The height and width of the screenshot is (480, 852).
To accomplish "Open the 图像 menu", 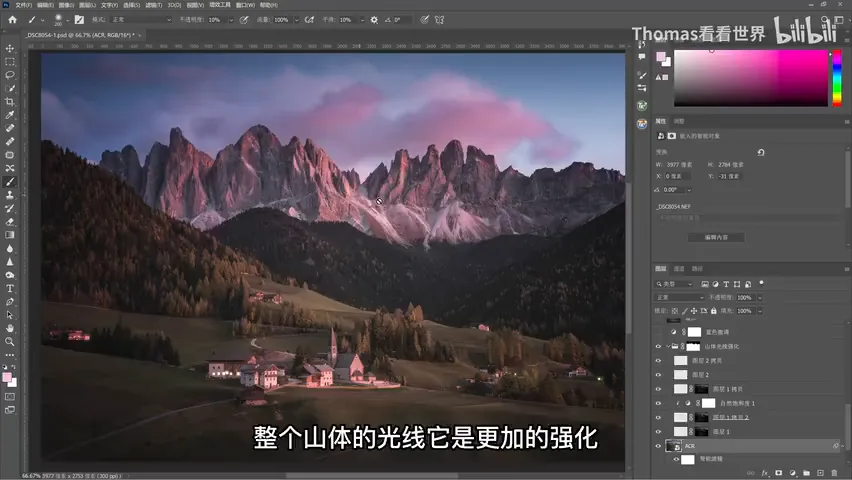I will (x=66, y=5).
